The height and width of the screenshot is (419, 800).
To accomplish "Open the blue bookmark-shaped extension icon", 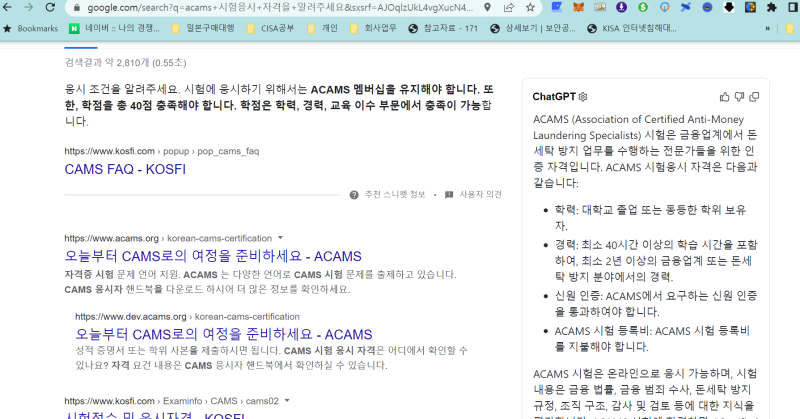I will coord(557,7).
